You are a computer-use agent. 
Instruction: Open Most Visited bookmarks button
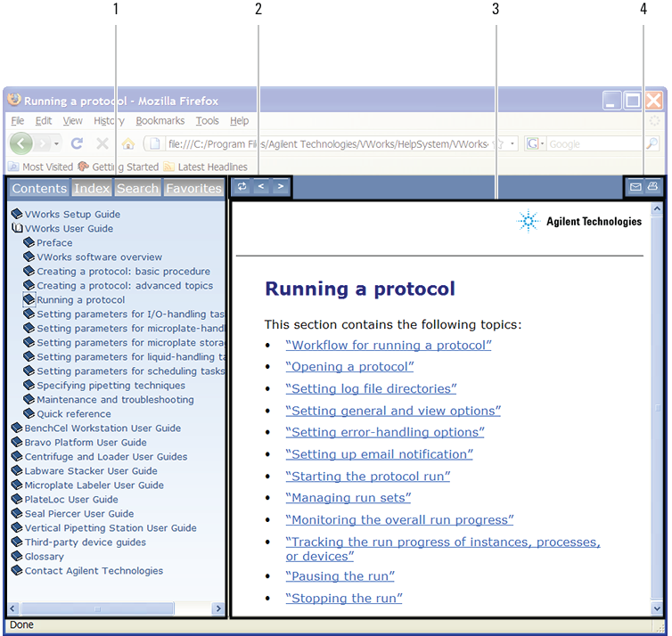point(41,167)
